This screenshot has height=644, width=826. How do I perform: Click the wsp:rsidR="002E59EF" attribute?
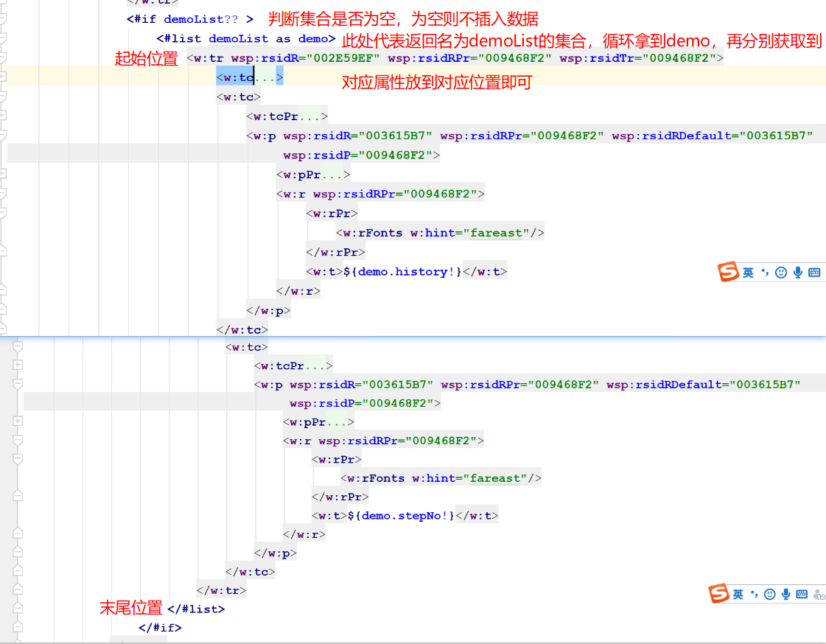305,58
